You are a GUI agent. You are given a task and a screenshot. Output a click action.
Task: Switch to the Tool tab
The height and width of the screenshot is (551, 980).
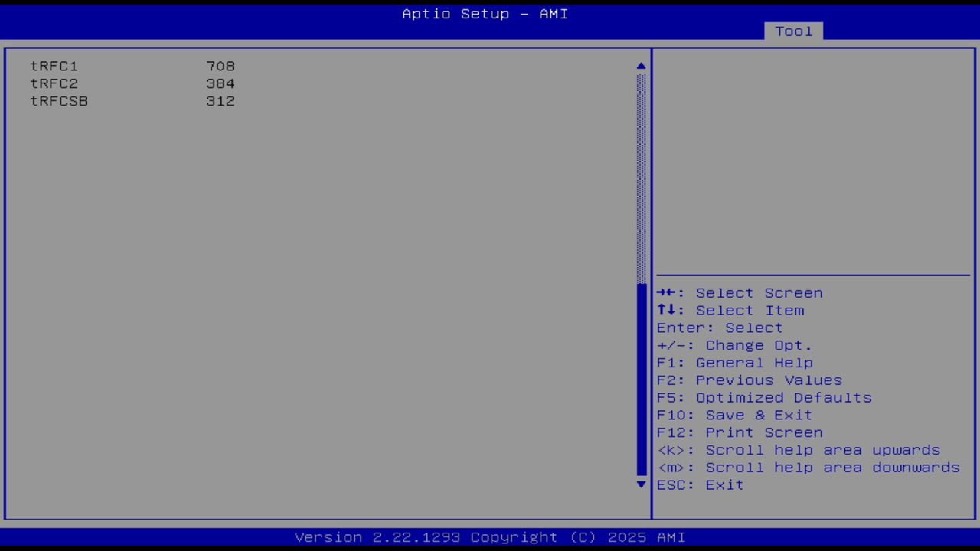coord(793,31)
